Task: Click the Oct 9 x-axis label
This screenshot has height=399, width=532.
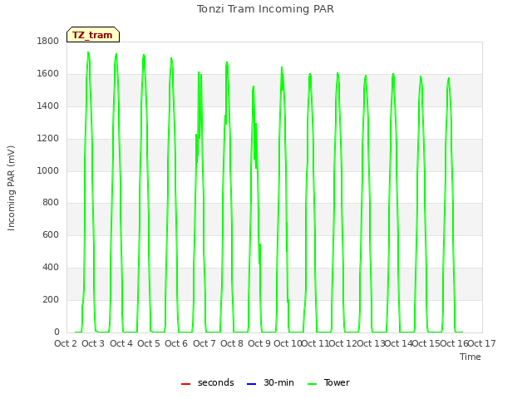Action: click(x=259, y=343)
